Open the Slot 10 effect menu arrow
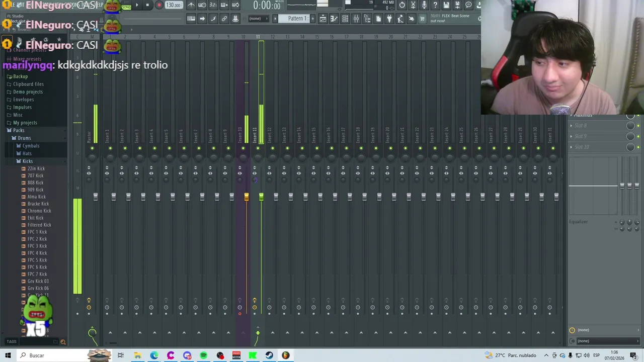 [x=571, y=147]
